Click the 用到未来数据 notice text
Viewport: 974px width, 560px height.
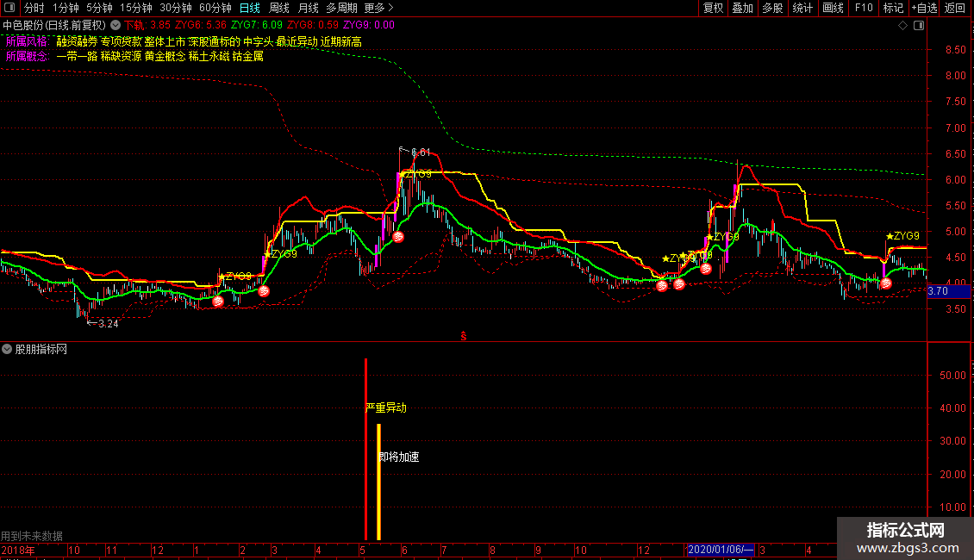pyautogui.click(x=32, y=536)
